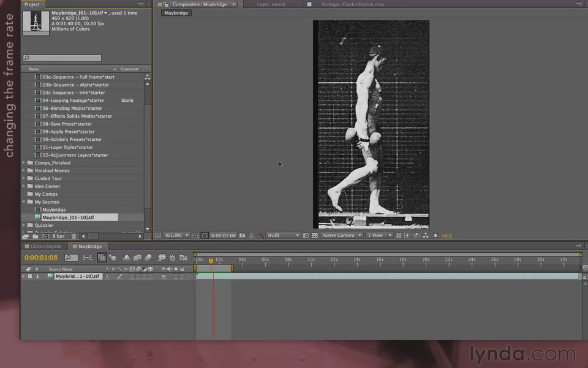
Task: Click label color square of layer 1
Action: tap(30, 277)
